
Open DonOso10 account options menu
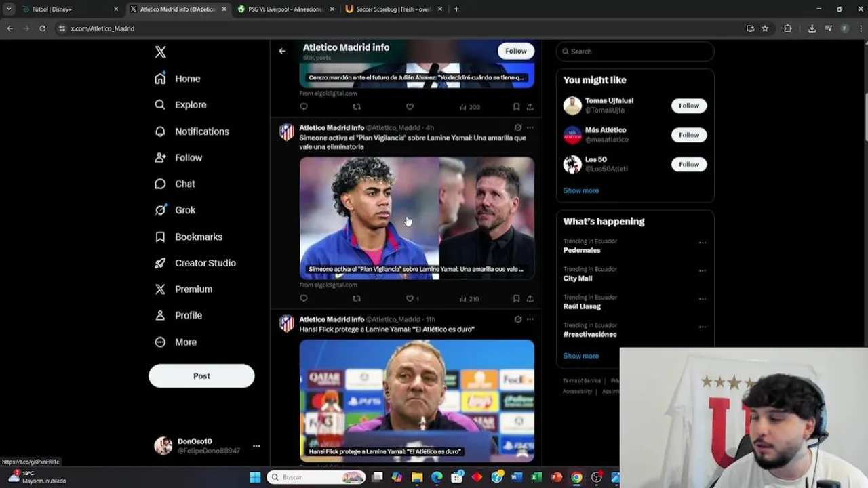click(256, 446)
